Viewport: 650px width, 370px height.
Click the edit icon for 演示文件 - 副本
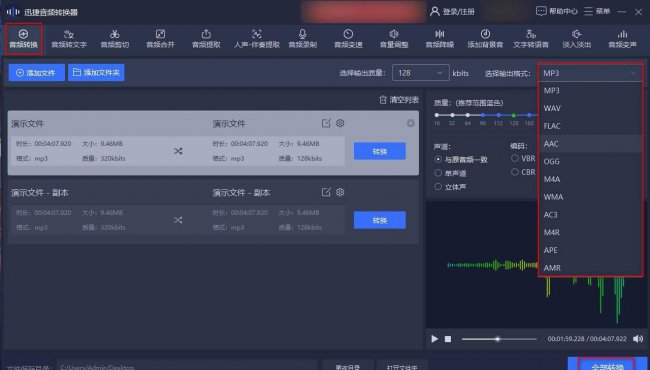click(326, 192)
